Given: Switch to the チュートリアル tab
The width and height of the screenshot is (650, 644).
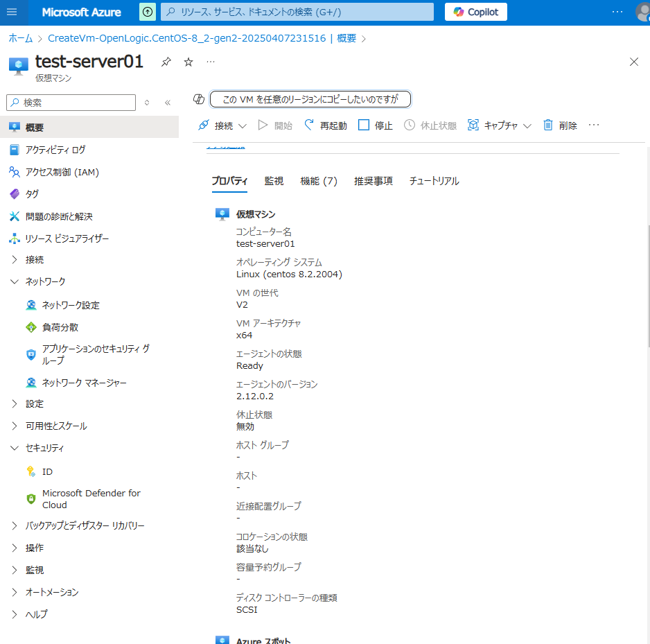Looking at the screenshot, I should (434, 181).
